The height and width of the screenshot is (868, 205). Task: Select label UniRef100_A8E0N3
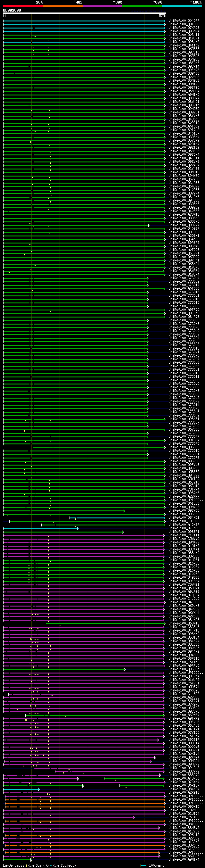[184, 63]
